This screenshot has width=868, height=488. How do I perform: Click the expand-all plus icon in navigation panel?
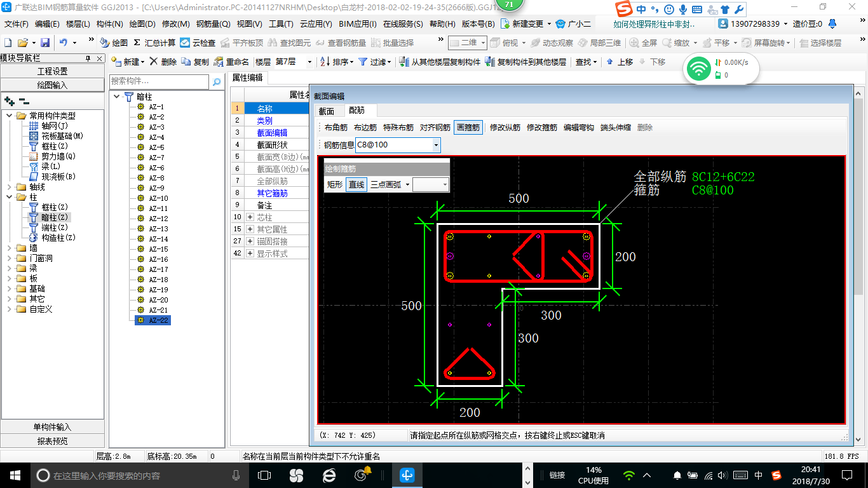click(x=10, y=100)
